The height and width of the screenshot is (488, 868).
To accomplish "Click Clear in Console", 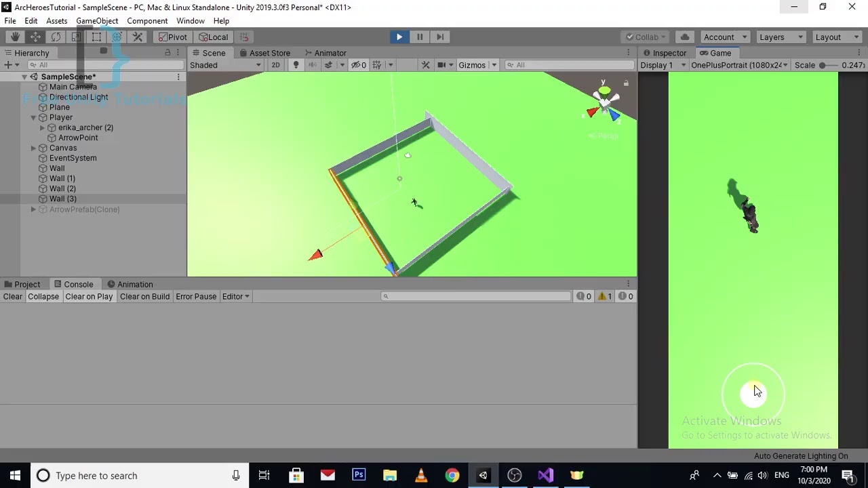I will point(13,296).
